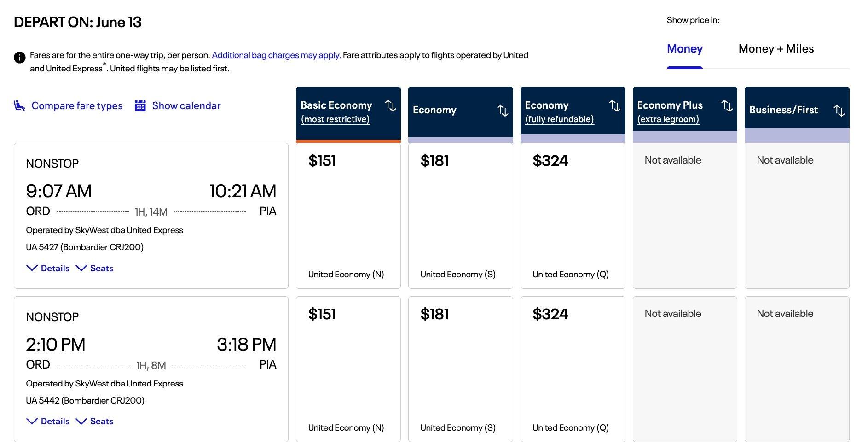Click the info icon beside fare notice

point(19,58)
